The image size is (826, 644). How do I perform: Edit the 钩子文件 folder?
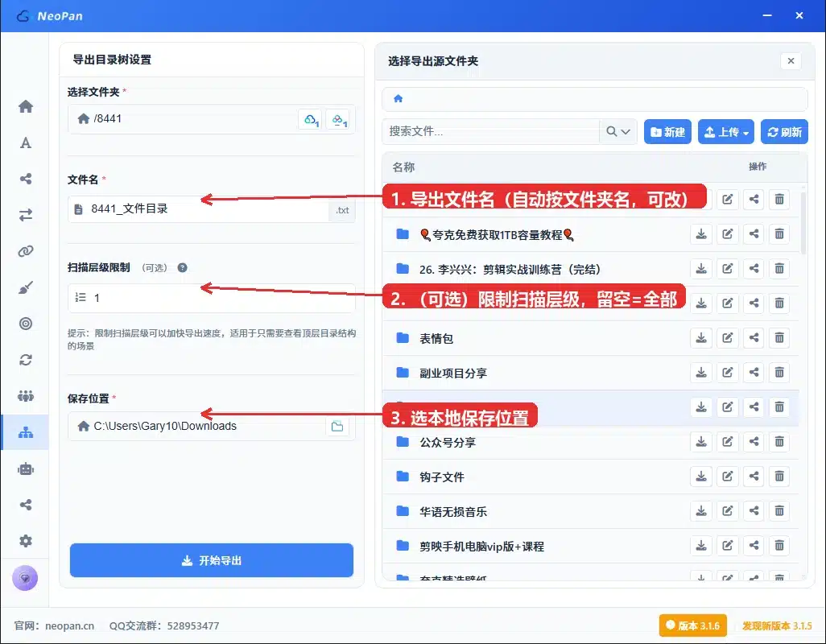(728, 476)
